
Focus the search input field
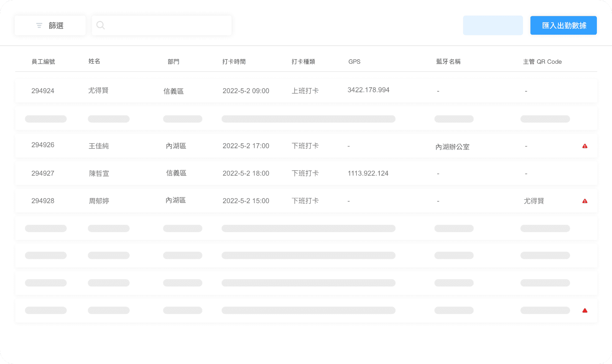162,25
